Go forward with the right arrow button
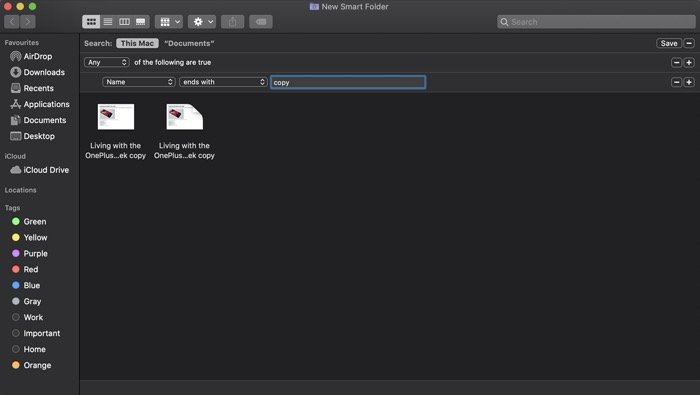The height and width of the screenshot is (395, 700). pos(28,21)
